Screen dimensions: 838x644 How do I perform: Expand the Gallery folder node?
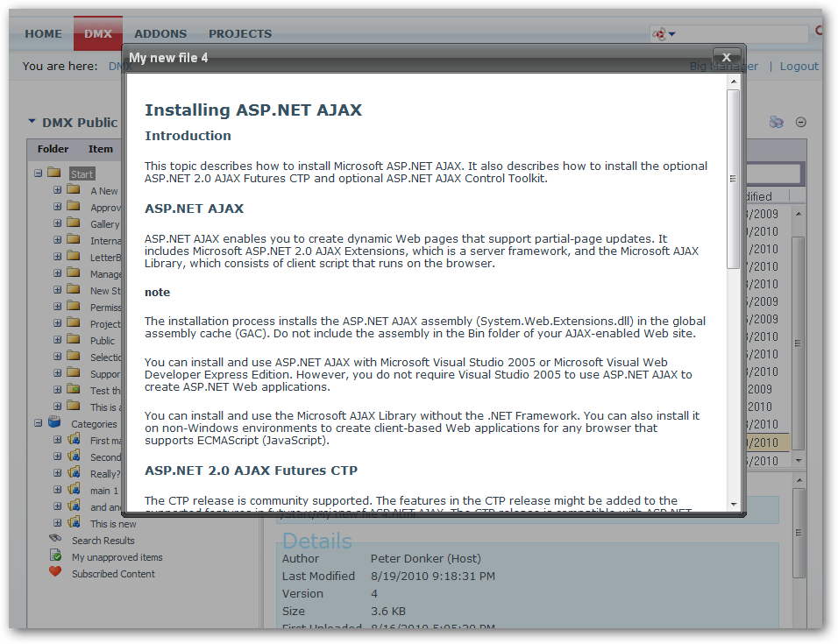[57, 223]
